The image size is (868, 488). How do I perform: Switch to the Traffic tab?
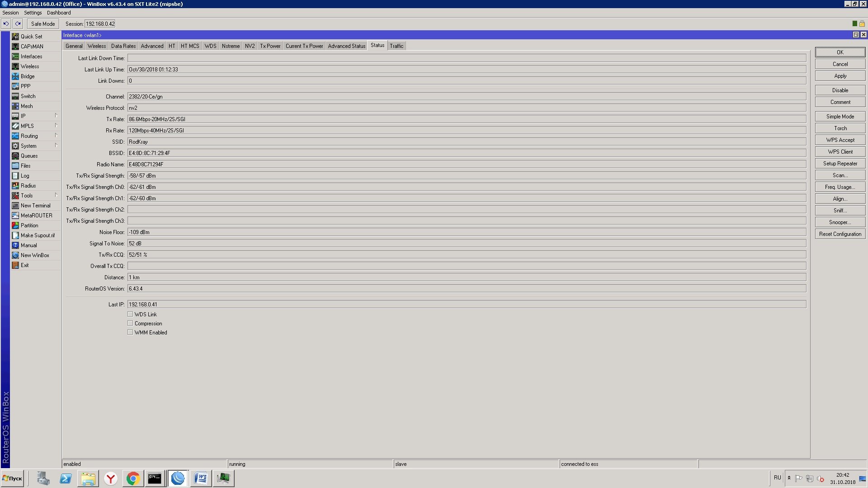[396, 46]
